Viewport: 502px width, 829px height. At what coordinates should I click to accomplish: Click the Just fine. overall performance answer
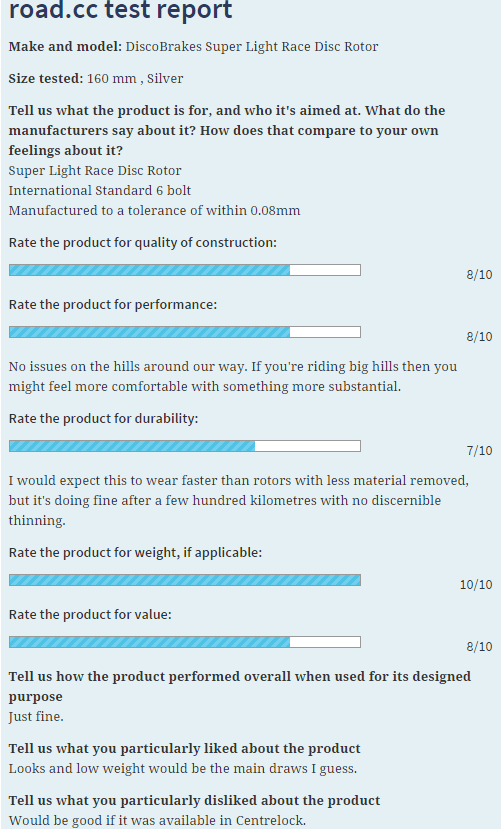[36, 717]
